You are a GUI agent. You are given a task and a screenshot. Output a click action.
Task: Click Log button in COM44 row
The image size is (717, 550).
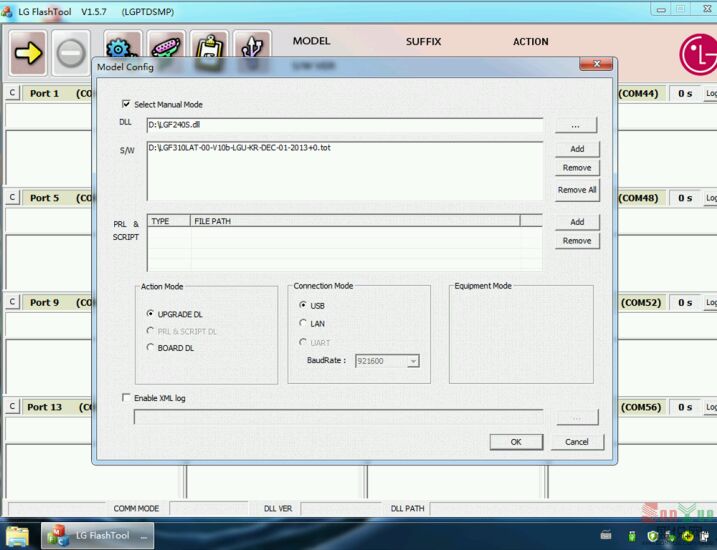(x=711, y=94)
